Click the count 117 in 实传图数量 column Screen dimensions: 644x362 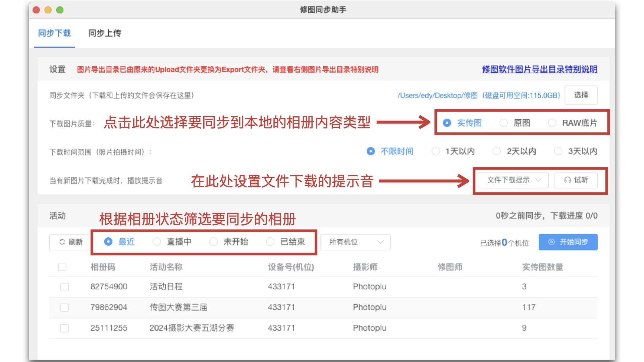(x=529, y=307)
